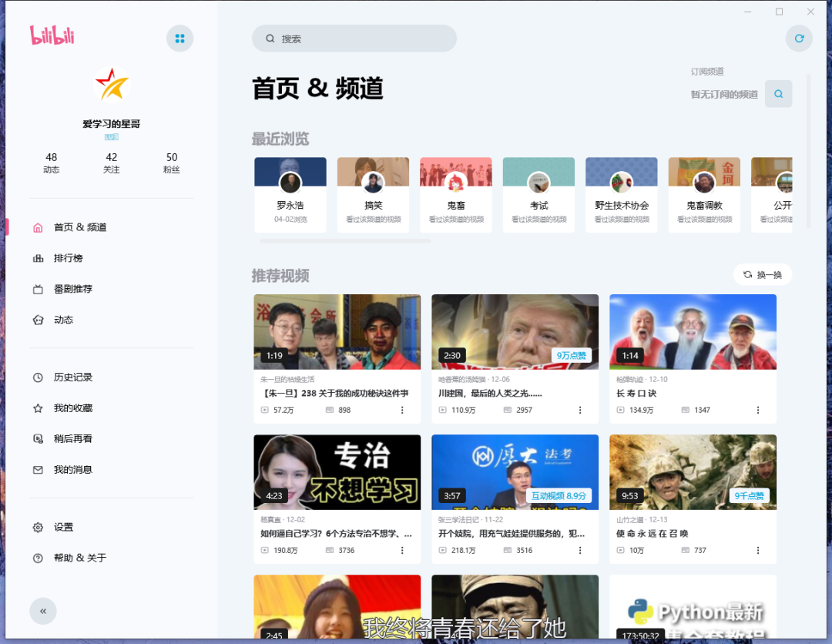The width and height of the screenshot is (832, 644).
Task: Click video title 长寿口诀
Action: coord(636,393)
